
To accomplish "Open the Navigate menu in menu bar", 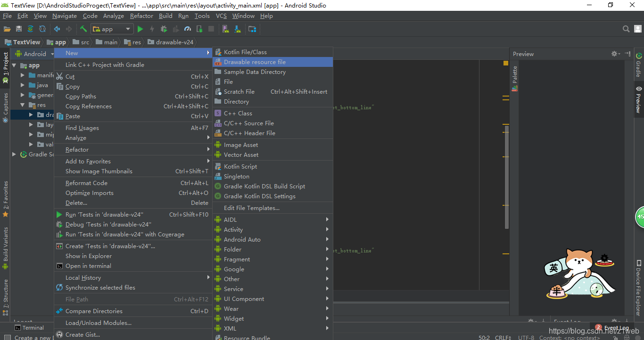I will click(x=65, y=16).
